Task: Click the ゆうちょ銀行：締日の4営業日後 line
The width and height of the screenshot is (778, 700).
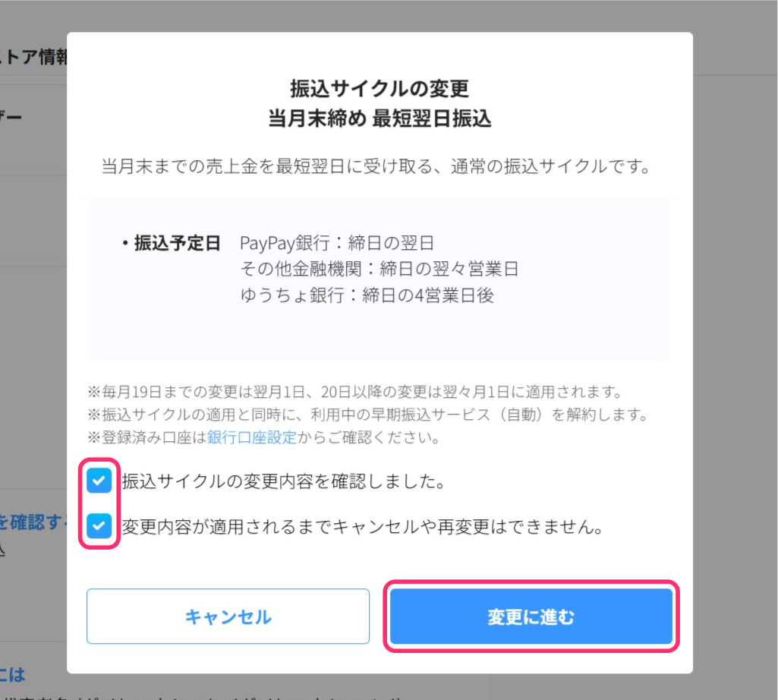Action: 367,295
